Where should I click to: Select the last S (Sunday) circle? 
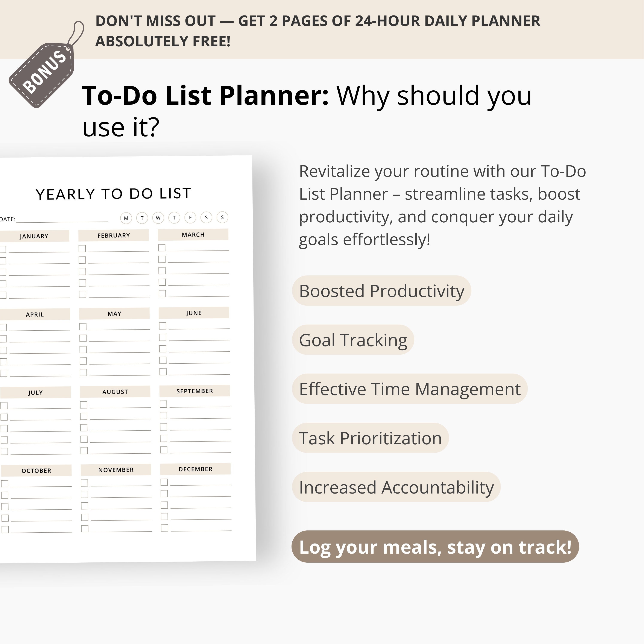(x=222, y=217)
